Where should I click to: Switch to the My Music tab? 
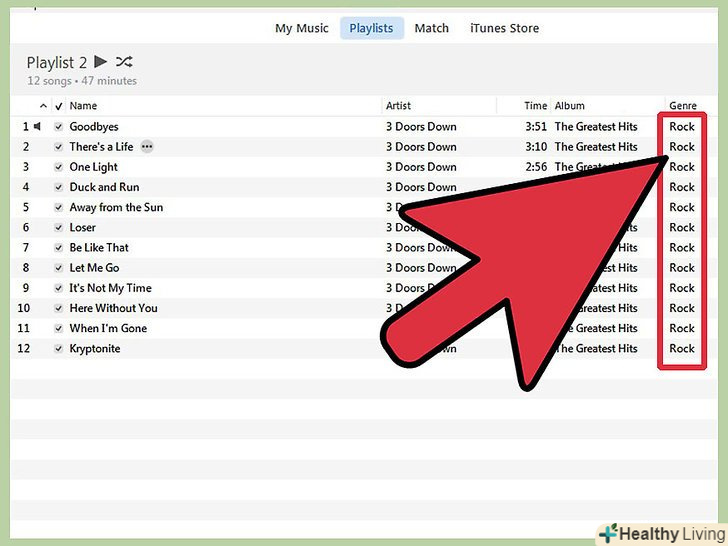(302, 28)
